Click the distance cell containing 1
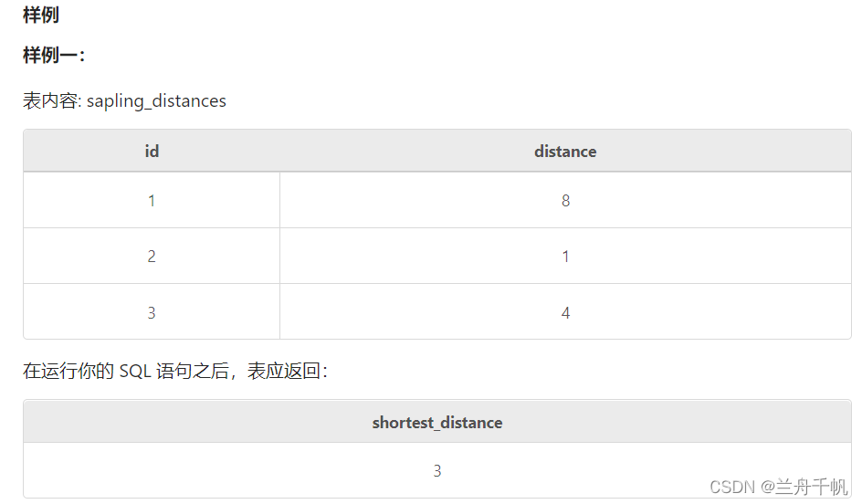The width and height of the screenshot is (862, 504). click(x=565, y=257)
